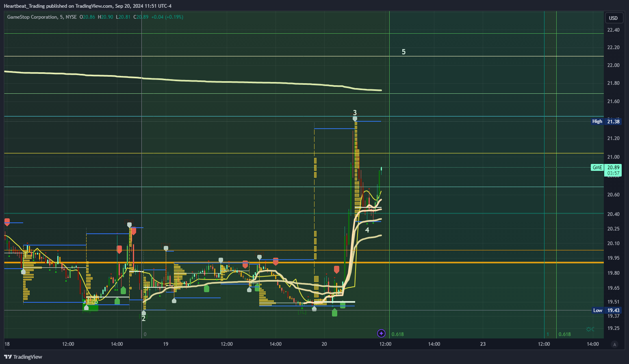
Task: Select the Elliott wave label 2
Action: pyautogui.click(x=143, y=319)
